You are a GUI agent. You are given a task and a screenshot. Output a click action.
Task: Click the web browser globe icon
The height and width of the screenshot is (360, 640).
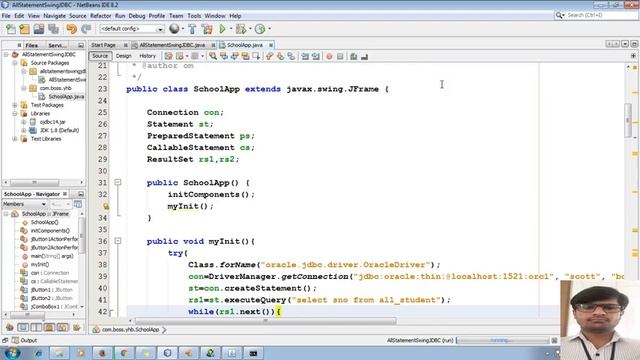[x=174, y=29]
